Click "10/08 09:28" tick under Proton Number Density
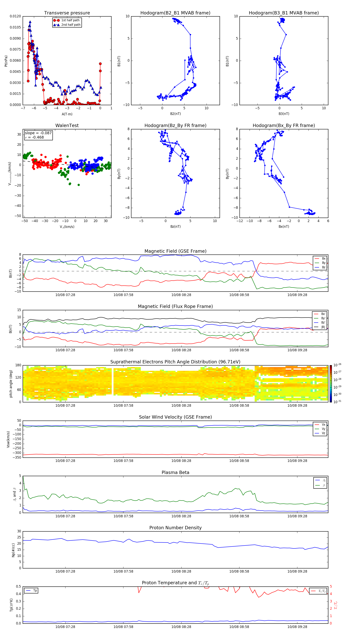Image resolution: width=351 pixels, height=644 pixels. (x=297, y=571)
